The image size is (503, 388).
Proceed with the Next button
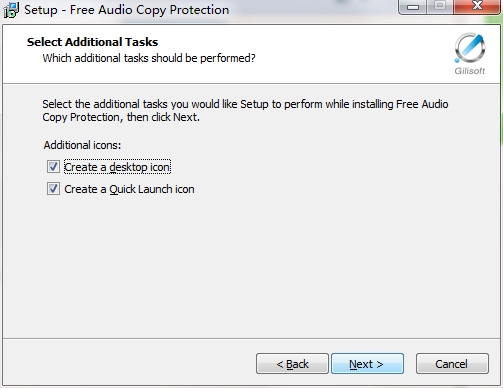click(x=367, y=364)
